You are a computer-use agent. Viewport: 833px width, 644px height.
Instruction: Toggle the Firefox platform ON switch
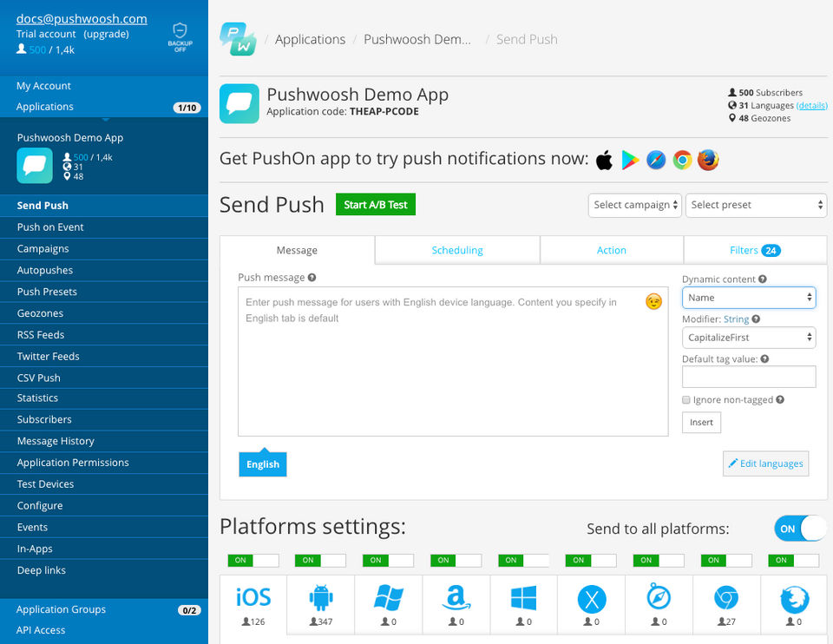(x=794, y=560)
